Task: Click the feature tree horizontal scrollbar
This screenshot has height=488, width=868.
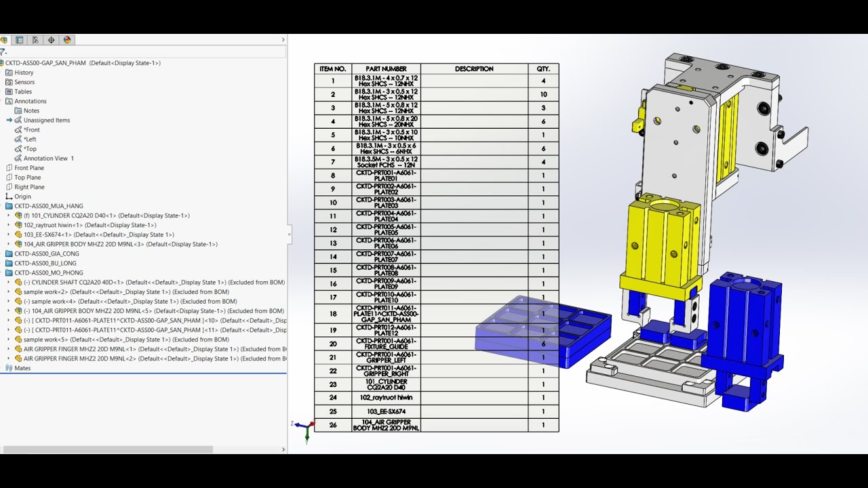Action: click(108, 449)
